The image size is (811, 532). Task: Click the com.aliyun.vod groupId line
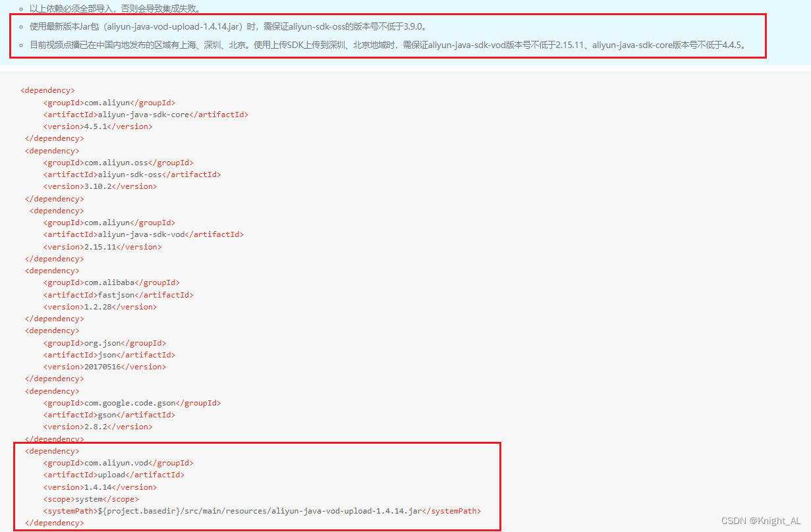click(119, 463)
